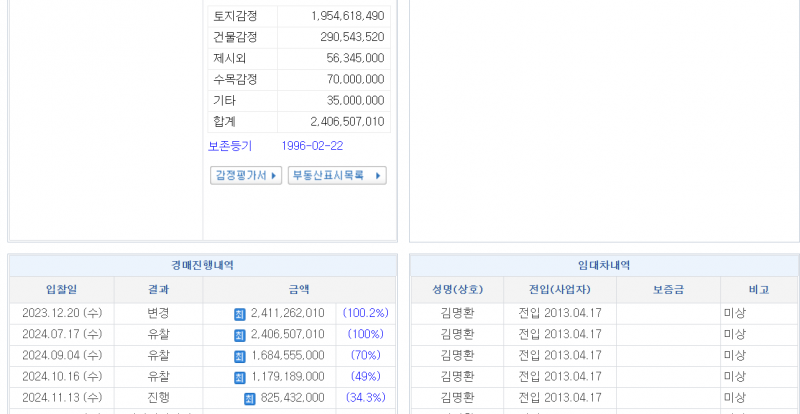Select the 2,406,507,010 total appraisal value
800x414 pixels.
(x=347, y=122)
